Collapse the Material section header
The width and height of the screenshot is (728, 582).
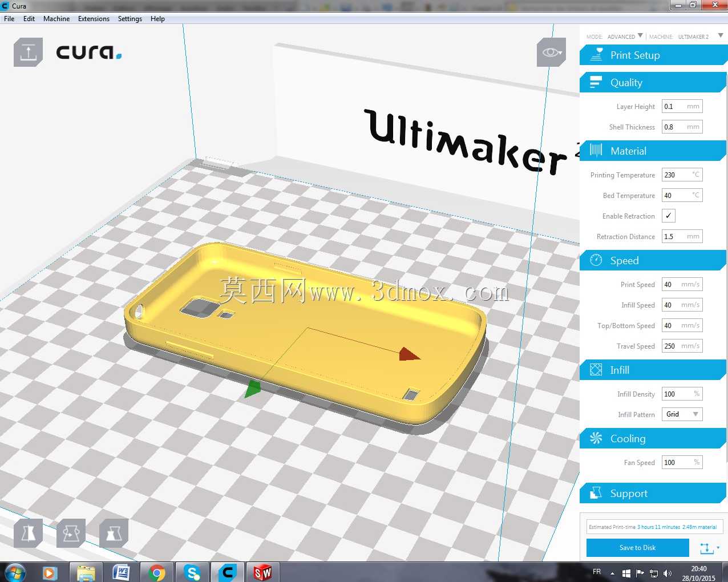coord(653,151)
